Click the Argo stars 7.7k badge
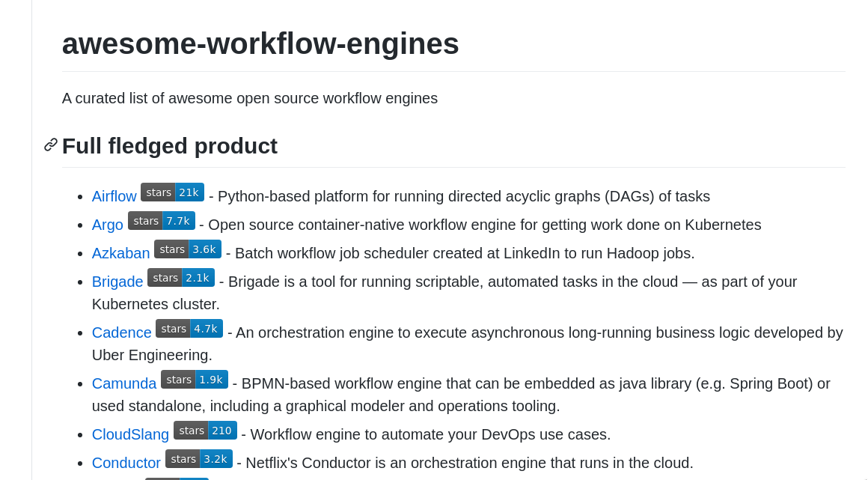This screenshot has width=868, height=480. coord(162,221)
